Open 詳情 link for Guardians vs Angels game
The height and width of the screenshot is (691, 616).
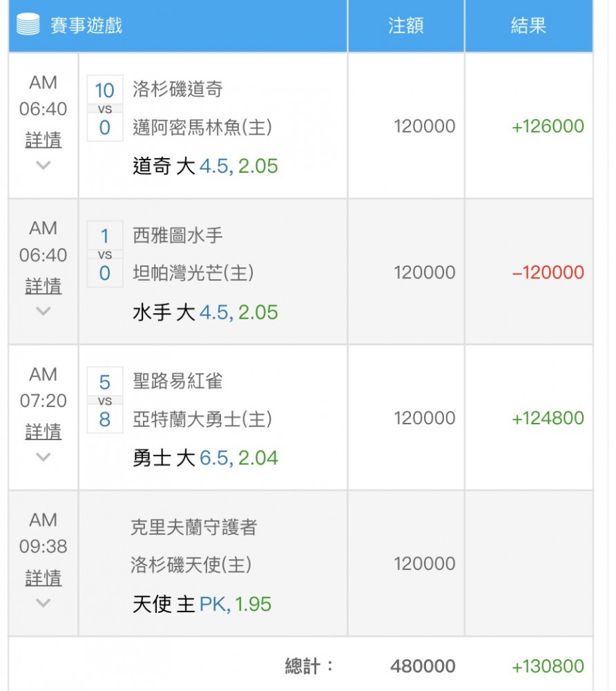43,577
